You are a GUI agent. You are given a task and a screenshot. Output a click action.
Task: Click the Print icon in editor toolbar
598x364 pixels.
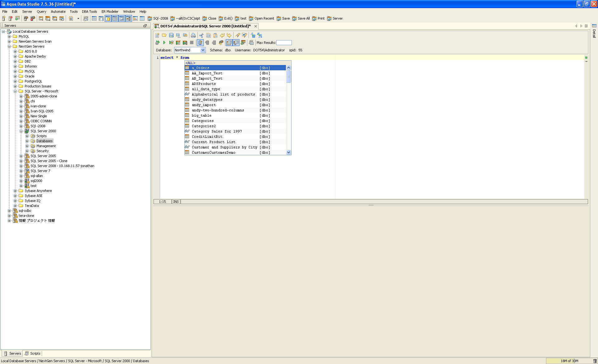193,35
